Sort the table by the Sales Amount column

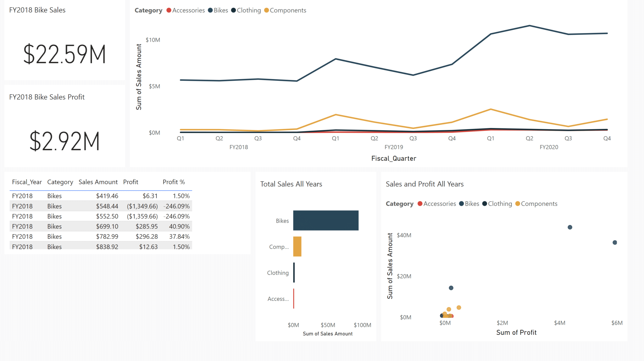[x=98, y=182]
